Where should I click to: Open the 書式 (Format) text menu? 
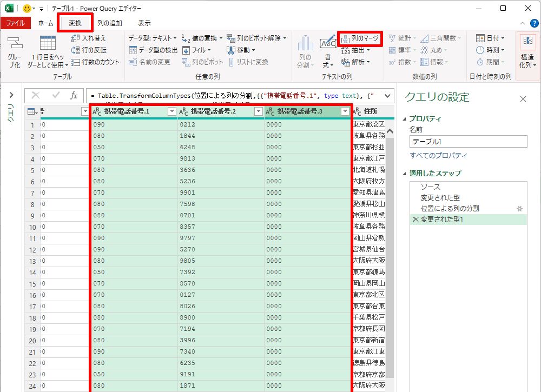328,53
